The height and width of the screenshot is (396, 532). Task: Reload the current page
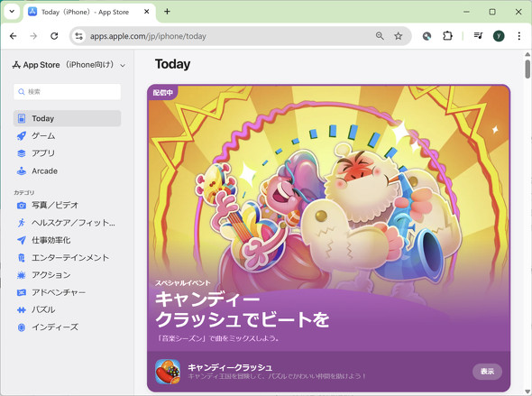coord(54,36)
